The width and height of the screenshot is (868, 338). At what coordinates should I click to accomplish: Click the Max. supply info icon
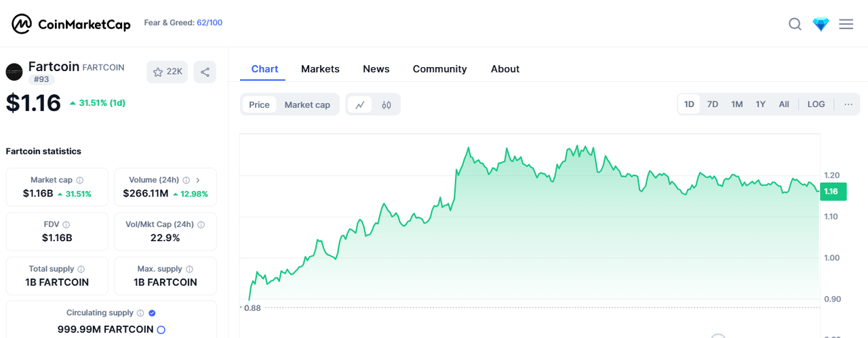pos(189,269)
